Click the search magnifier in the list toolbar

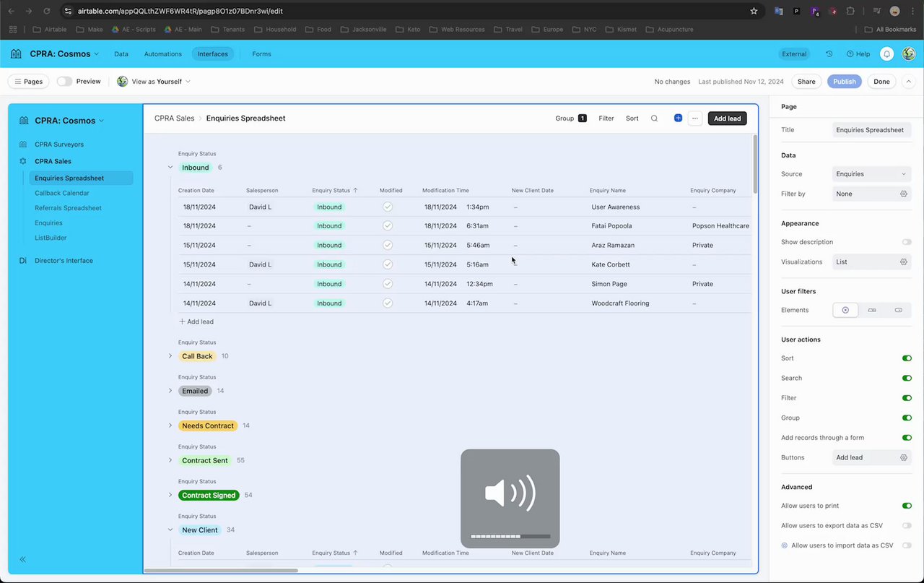[655, 118]
